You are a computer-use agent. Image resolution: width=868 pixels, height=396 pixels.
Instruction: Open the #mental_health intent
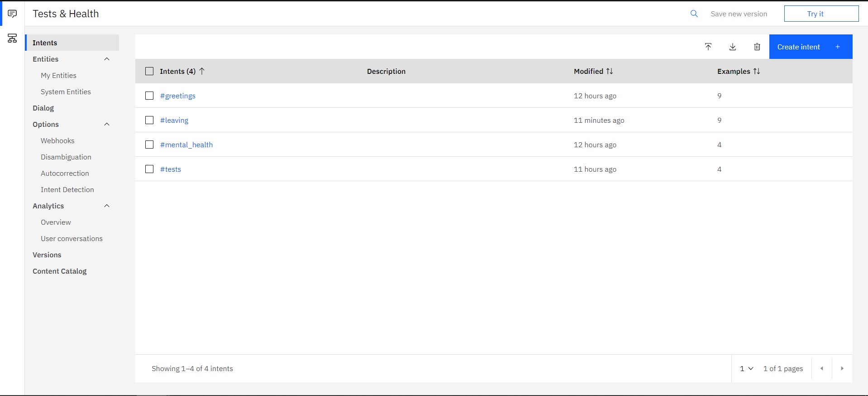[x=186, y=145]
